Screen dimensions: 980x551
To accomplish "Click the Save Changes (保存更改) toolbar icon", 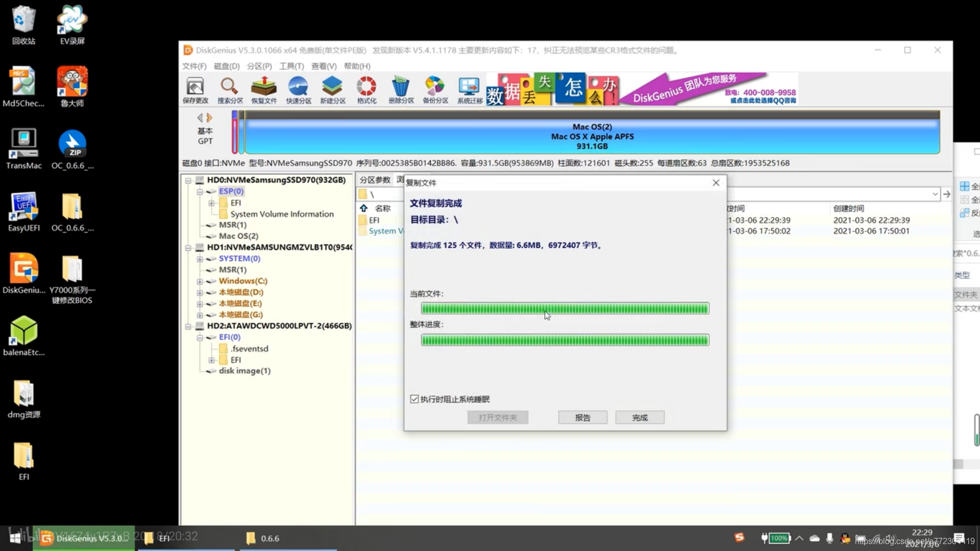I will click(195, 90).
